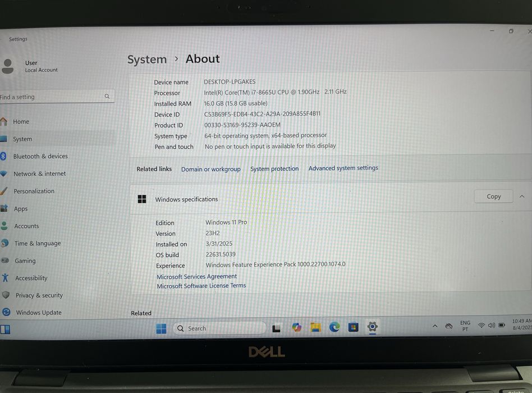This screenshot has height=393, width=532.
Task: Click the Version value 23H2
Action: (212, 233)
